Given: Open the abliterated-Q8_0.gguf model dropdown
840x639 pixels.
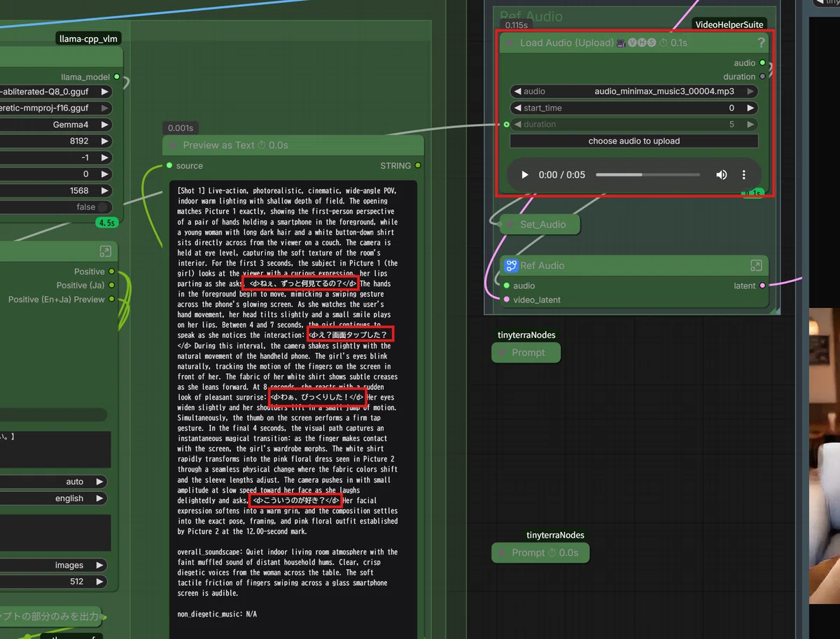Looking at the screenshot, I should pyautogui.click(x=56, y=92).
